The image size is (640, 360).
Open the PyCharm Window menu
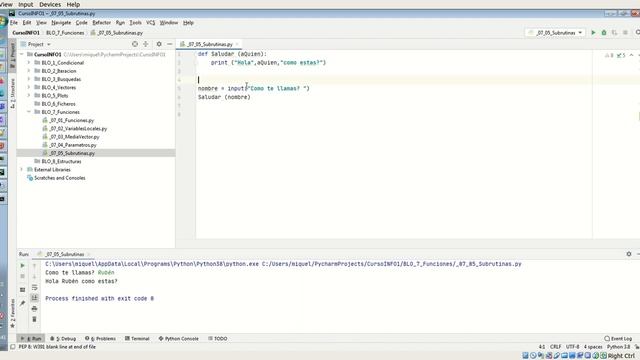[169, 23]
